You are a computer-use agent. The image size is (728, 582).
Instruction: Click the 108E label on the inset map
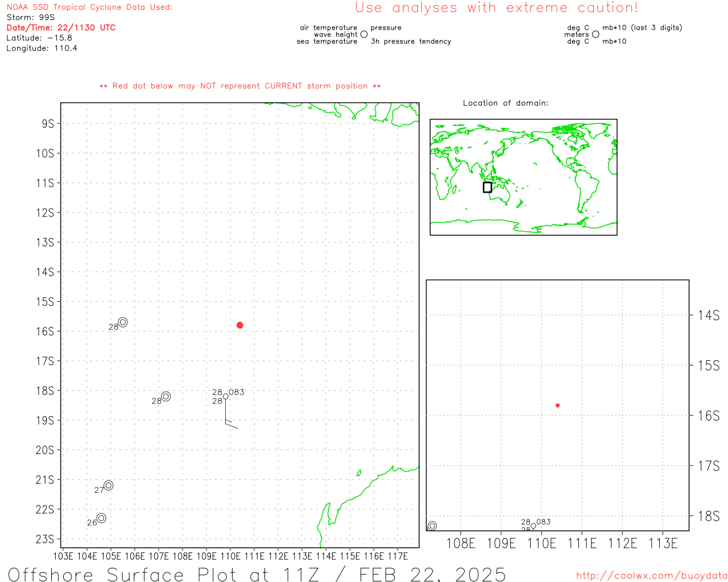tap(461, 543)
